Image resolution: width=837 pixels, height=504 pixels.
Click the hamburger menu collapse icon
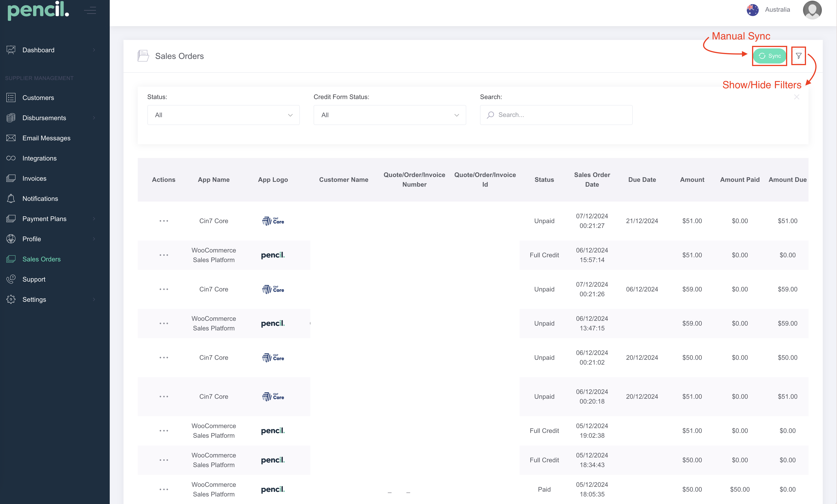(90, 11)
